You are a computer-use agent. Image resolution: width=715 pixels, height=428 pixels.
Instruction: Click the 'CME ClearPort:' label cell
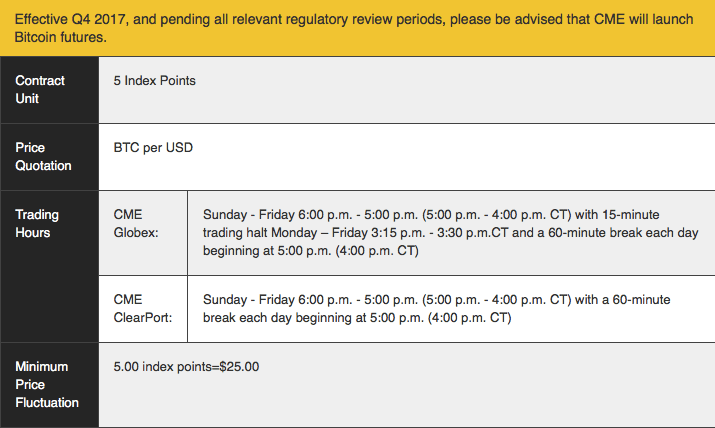click(143, 309)
